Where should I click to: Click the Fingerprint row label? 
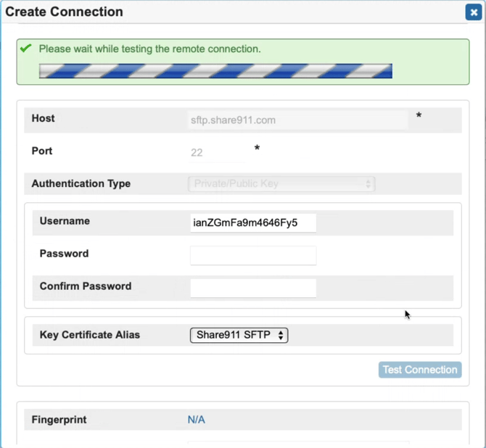click(59, 420)
